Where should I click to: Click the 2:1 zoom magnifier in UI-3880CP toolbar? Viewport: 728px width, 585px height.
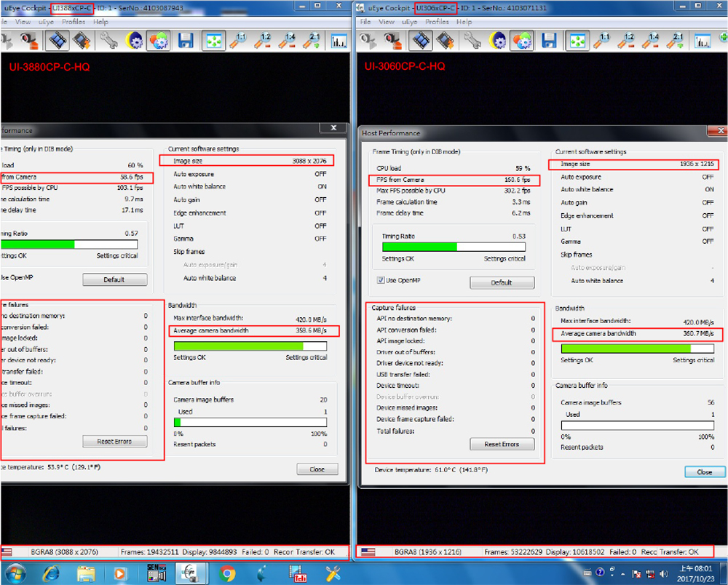point(312,41)
